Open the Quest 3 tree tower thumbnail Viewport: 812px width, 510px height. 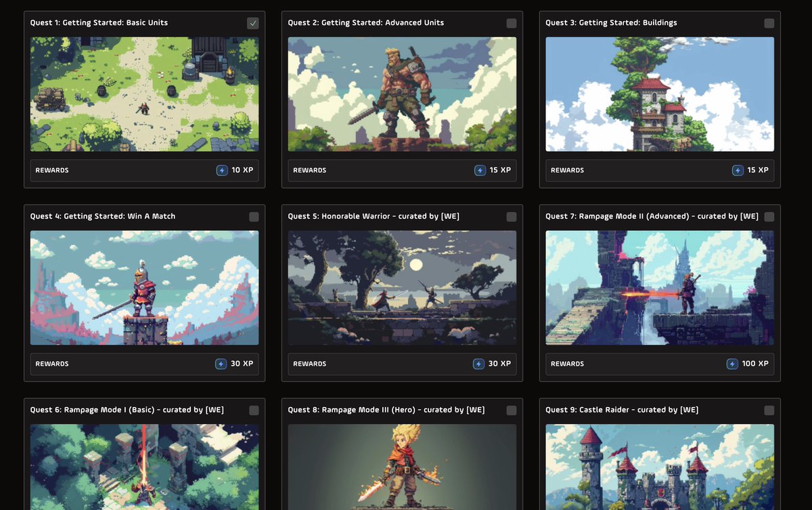(660, 94)
